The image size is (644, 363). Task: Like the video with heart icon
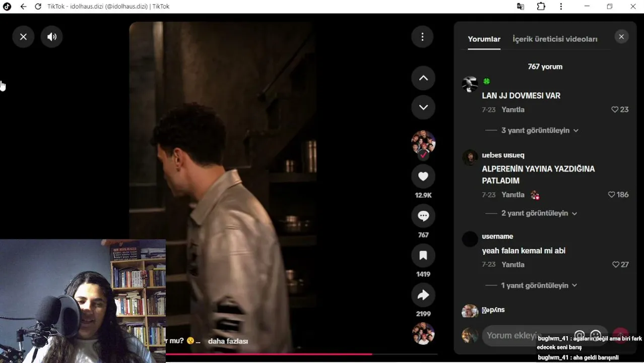click(x=423, y=176)
